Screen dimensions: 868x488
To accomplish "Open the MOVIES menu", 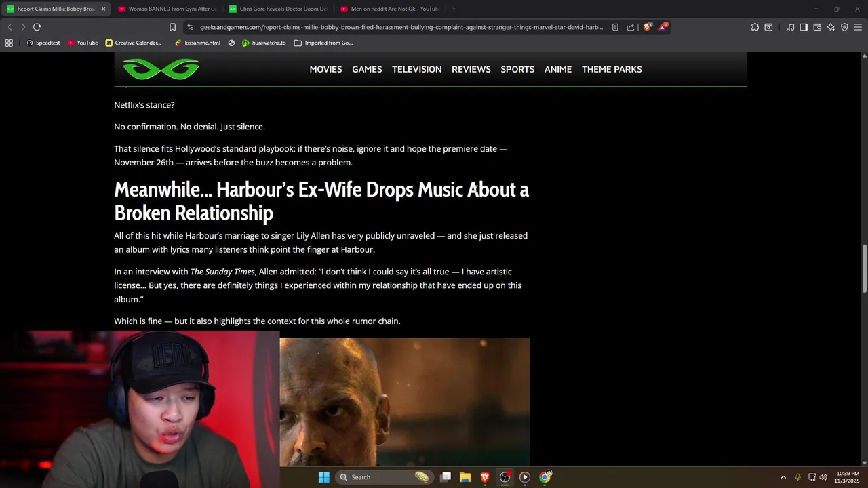I will (x=325, y=69).
